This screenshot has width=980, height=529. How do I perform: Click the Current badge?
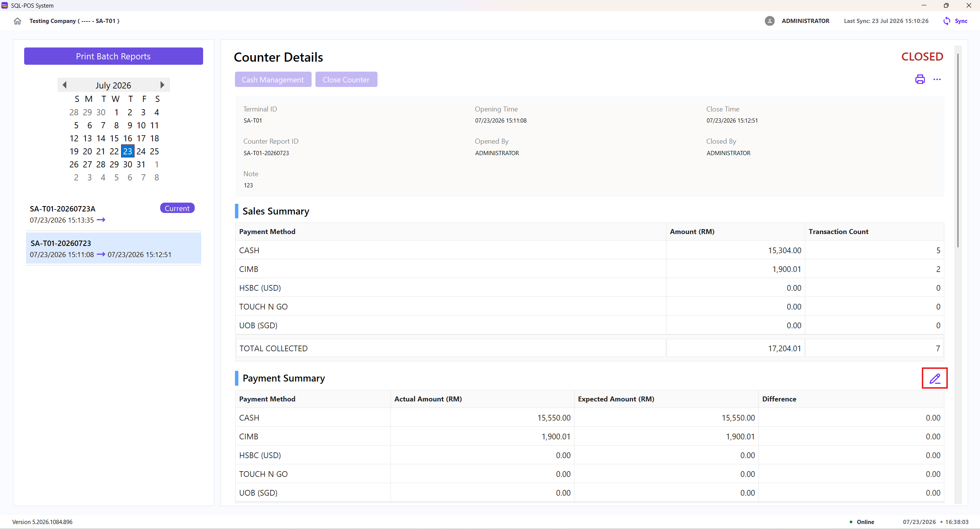[x=177, y=208]
